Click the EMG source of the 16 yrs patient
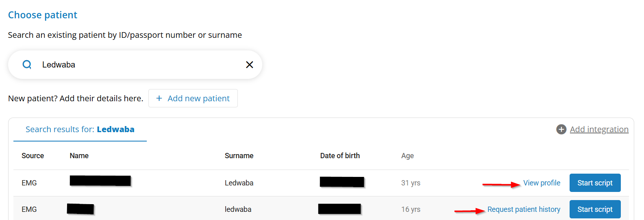Image resolution: width=644 pixels, height=220 pixels. tap(29, 209)
